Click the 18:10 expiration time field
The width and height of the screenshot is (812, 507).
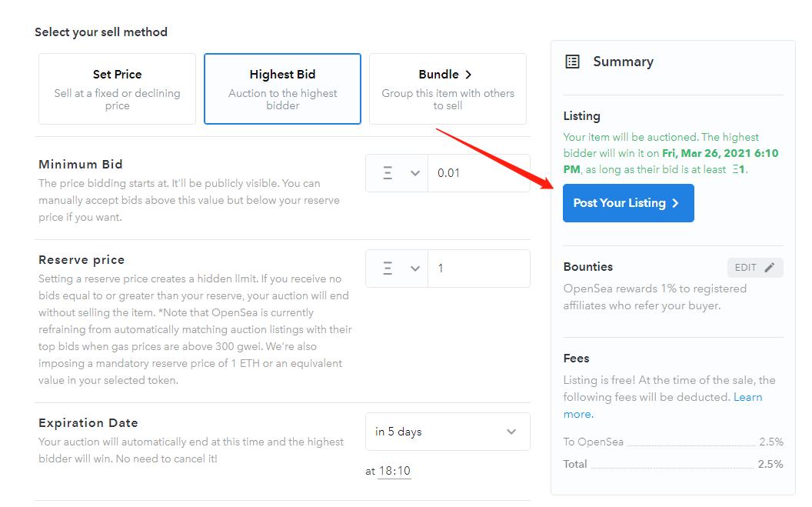[394, 471]
